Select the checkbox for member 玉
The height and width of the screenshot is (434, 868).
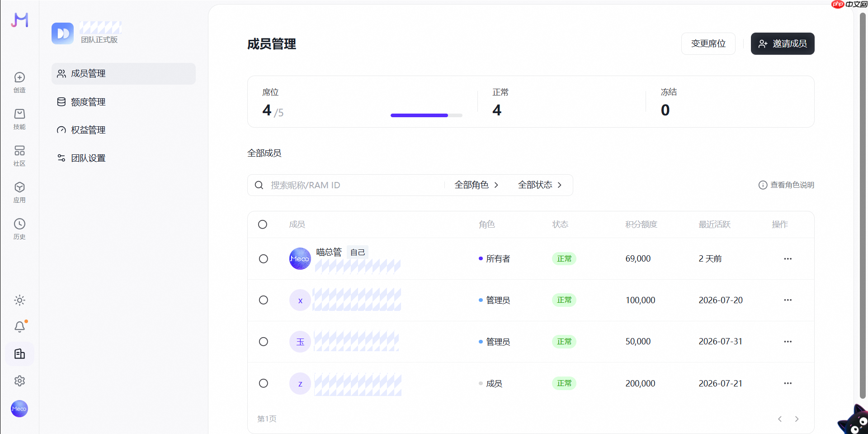(x=264, y=342)
